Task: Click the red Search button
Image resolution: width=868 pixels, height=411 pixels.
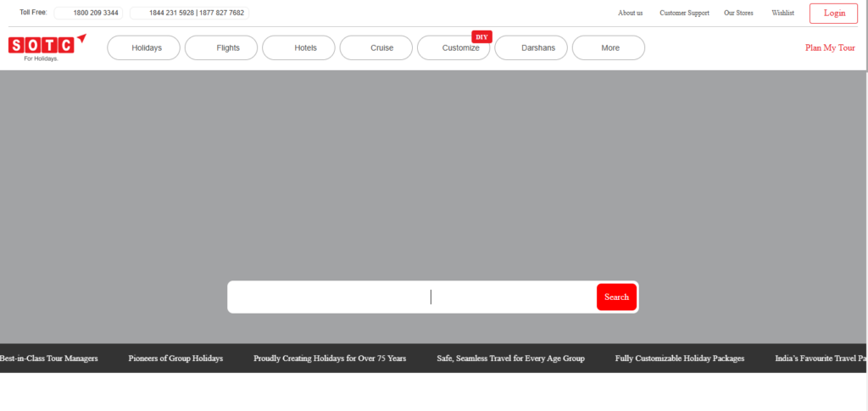Action: pos(616,297)
